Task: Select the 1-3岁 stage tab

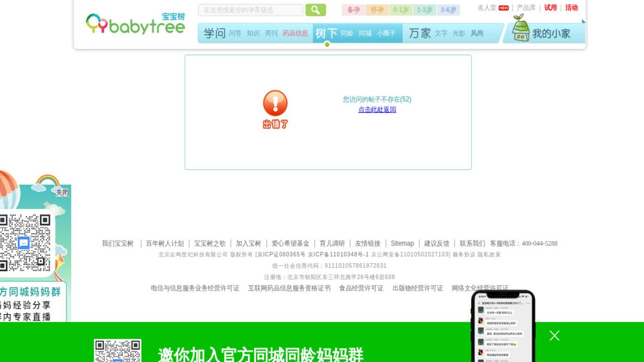Action: click(x=425, y=10)
